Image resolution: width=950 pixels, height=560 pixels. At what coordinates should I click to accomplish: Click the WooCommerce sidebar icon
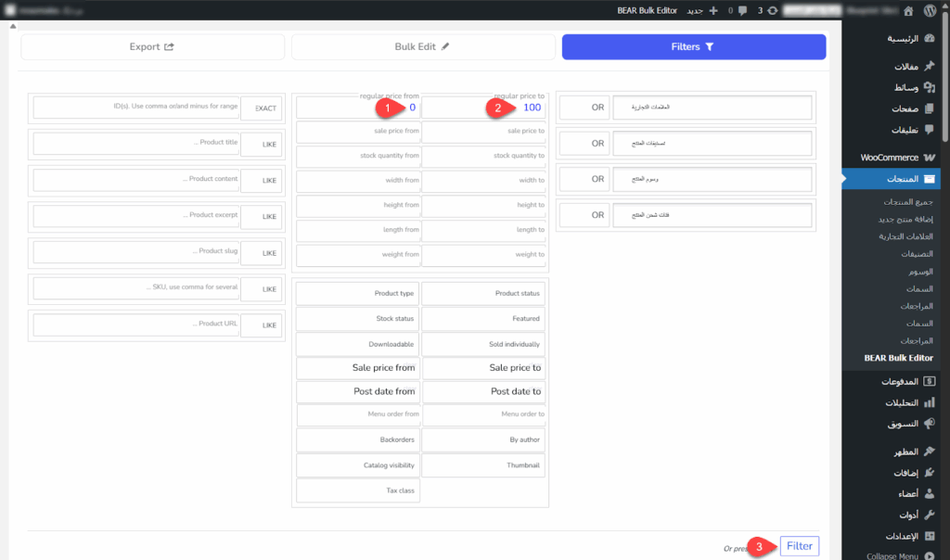coord(930,158)
